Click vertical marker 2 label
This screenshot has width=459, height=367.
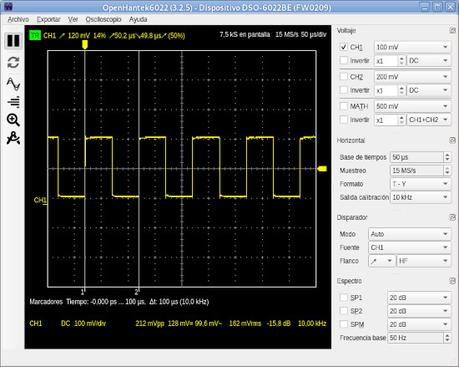click(136, 292)
